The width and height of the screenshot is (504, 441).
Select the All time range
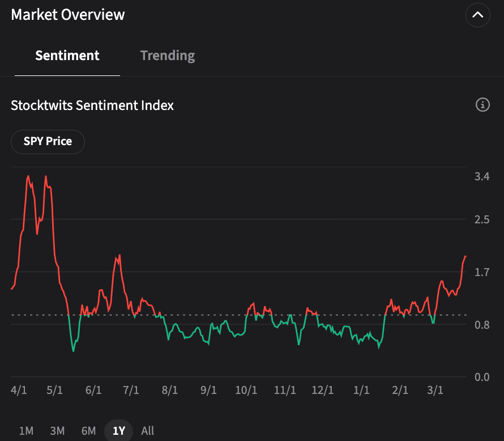click(x=148, y=430)
